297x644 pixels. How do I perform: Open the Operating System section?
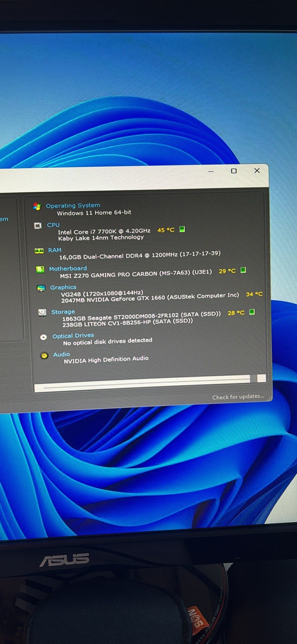point(73,205)
